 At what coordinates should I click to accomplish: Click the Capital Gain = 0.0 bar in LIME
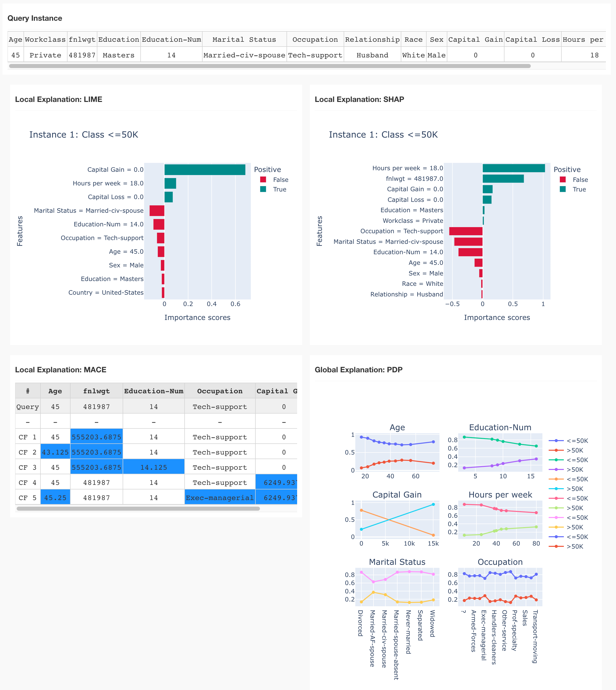tap(205, 170)
